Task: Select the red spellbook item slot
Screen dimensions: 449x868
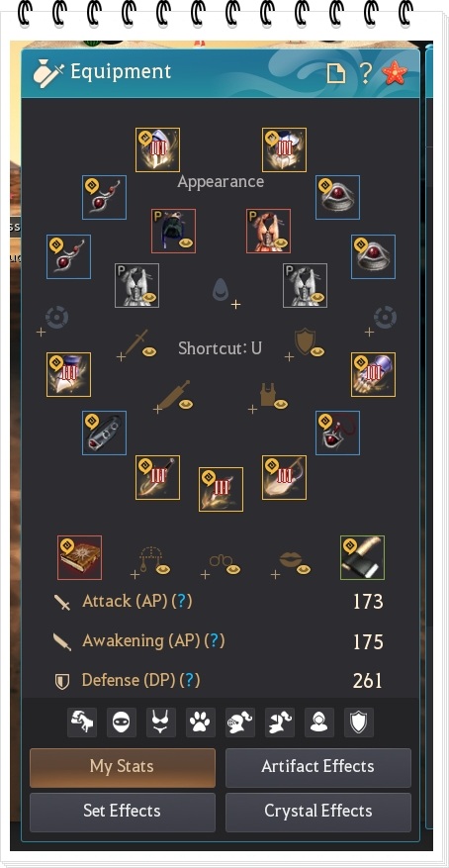Action: 80,557
